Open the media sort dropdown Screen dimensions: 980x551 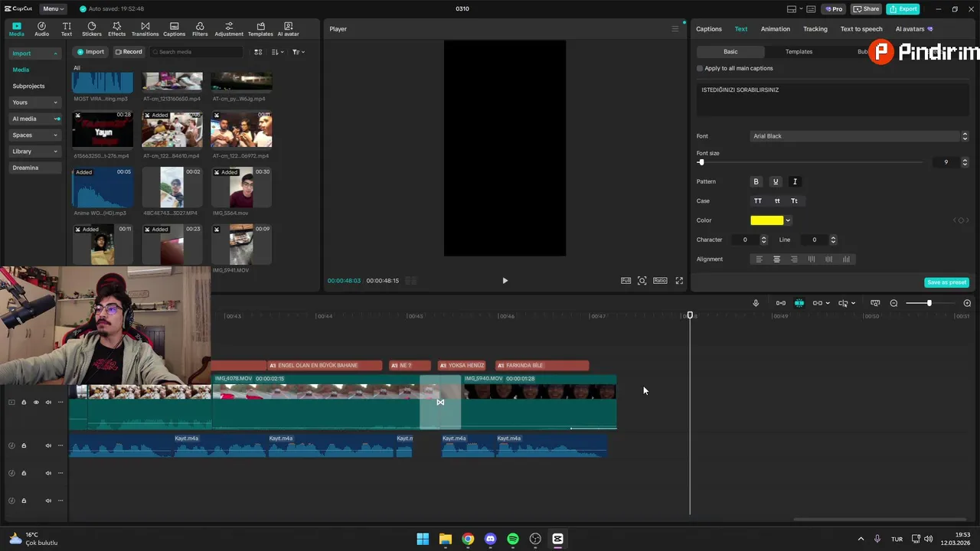pyautogui.click(x=278, y=52)
